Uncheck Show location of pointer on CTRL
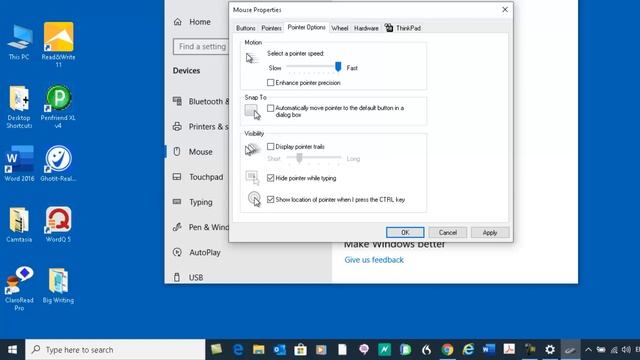The image size is (640, 360). 271,200
